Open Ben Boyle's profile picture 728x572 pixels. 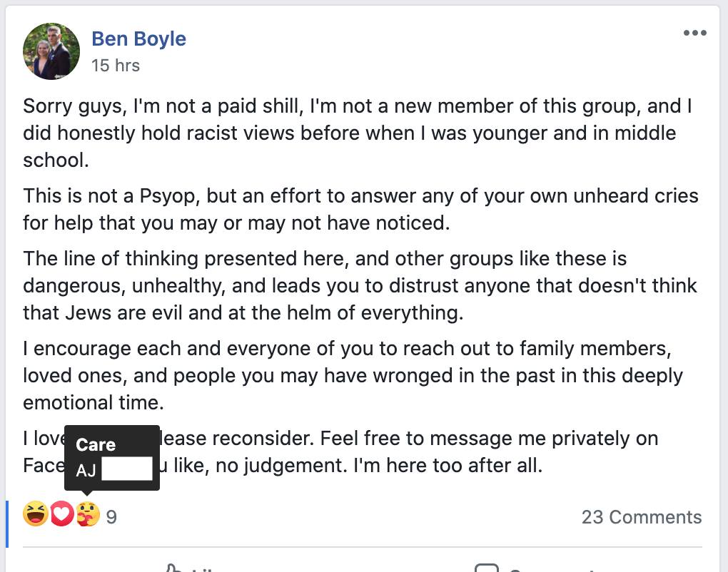51,51
